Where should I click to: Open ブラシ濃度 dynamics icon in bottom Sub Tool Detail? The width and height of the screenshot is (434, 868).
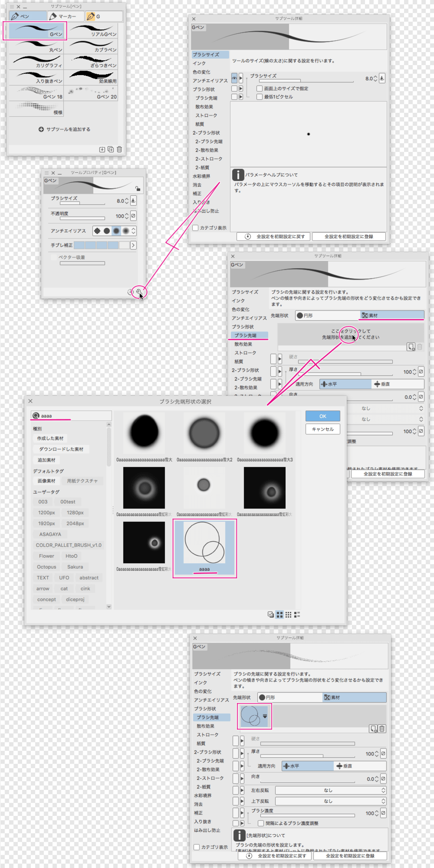(x=383, y=813)
